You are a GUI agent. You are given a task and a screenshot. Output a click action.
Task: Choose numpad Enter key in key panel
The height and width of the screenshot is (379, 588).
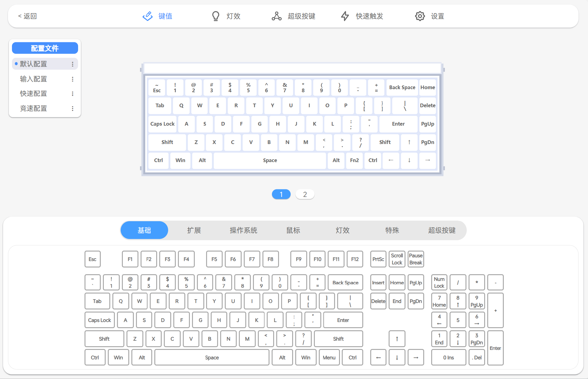(x=495, y=348)
